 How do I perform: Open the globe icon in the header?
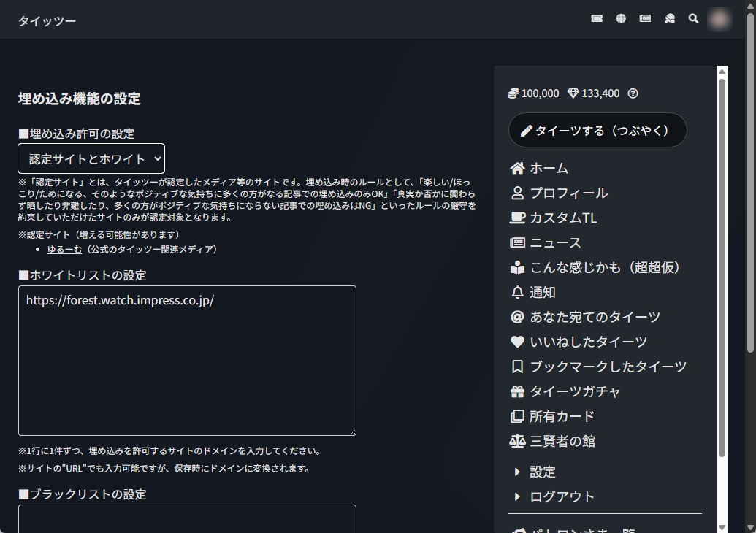coord(620,18)
